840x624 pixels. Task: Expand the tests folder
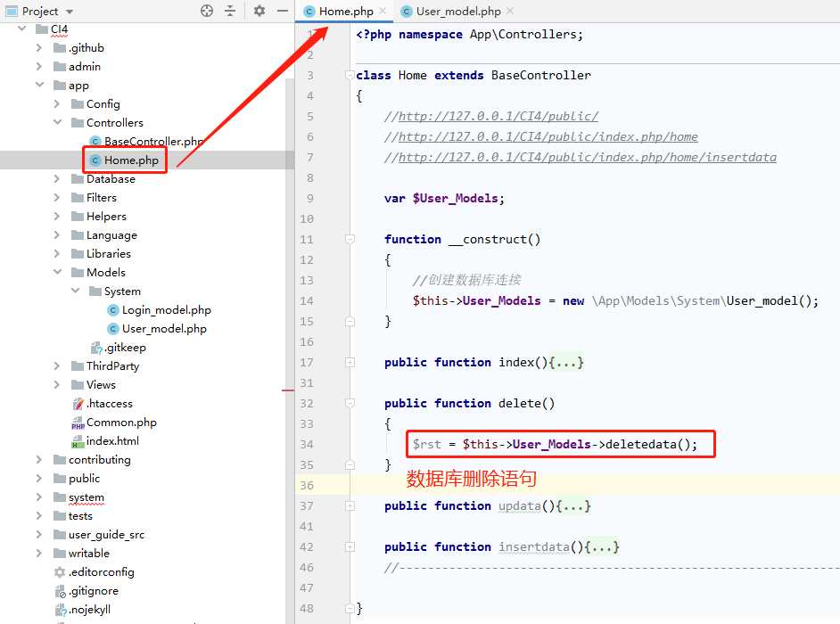coord(39,516)
